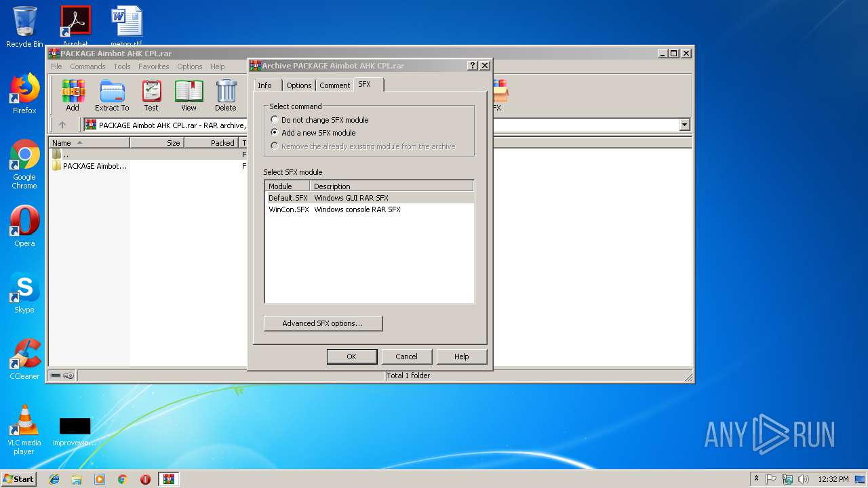868x488 pixels.
Task: Go up one folder level arrow
Action: (x=62, y=125)
